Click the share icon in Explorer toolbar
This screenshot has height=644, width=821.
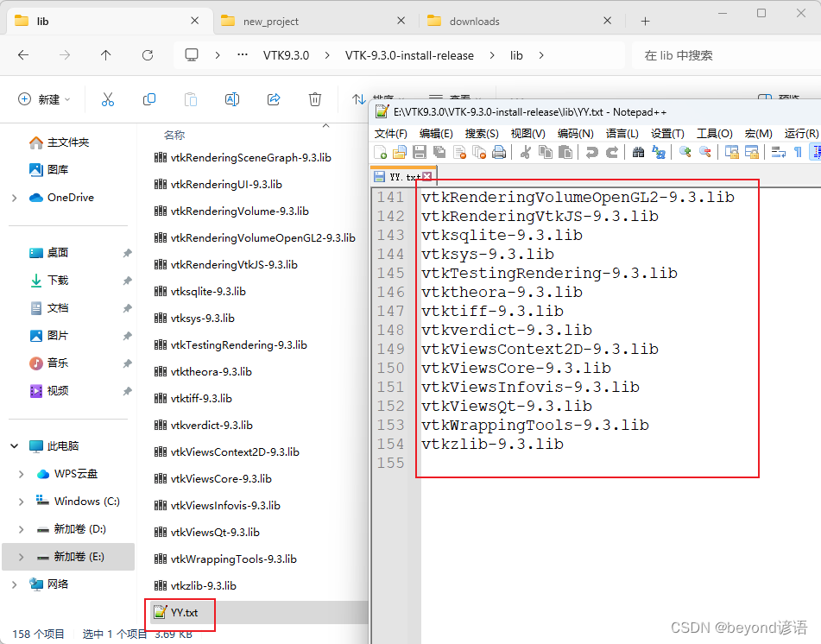click(273, 99)
